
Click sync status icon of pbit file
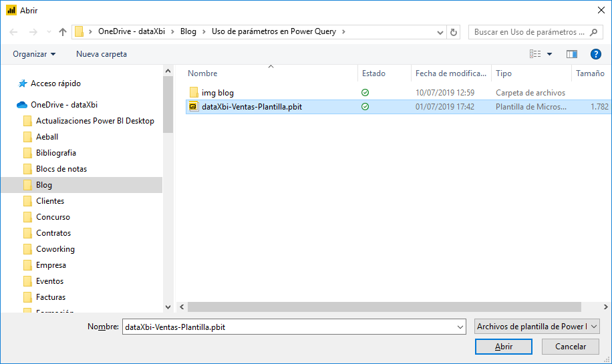pyautogui.click(x=365, y=106)
